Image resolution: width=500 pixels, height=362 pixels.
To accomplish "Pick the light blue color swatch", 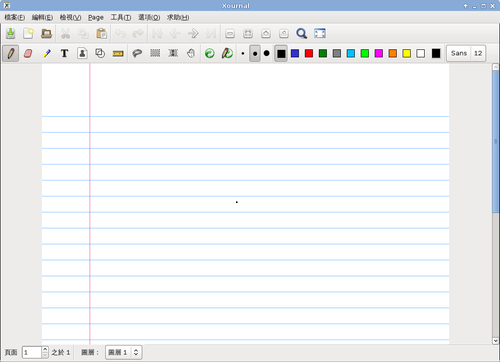I will pos(351,53).
